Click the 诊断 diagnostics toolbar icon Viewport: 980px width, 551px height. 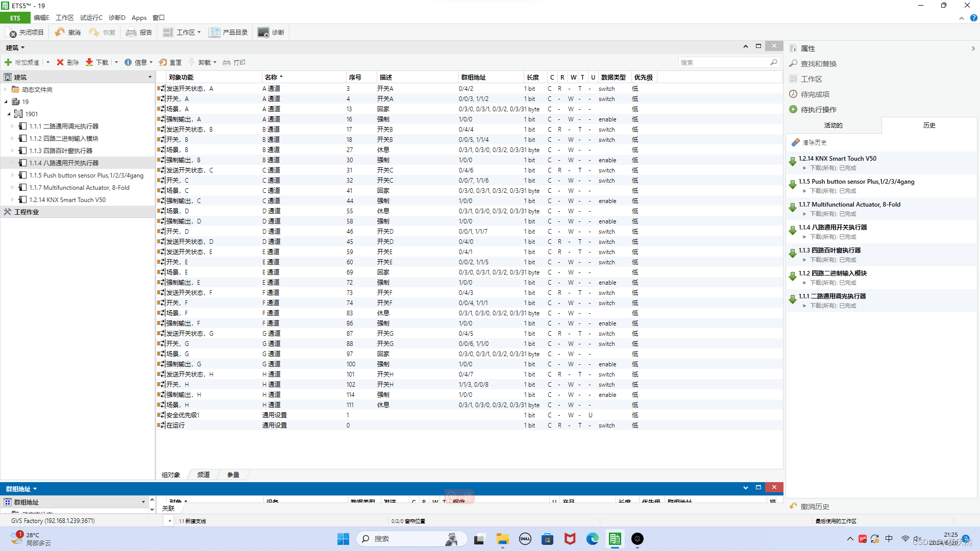[263, 33]
